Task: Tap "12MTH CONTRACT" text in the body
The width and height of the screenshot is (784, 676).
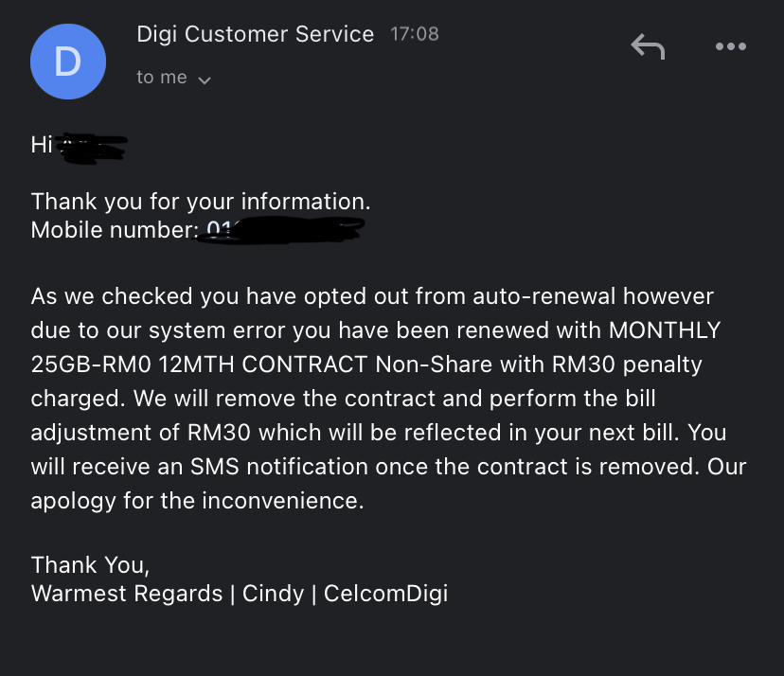Action: [x=263, y=365]
